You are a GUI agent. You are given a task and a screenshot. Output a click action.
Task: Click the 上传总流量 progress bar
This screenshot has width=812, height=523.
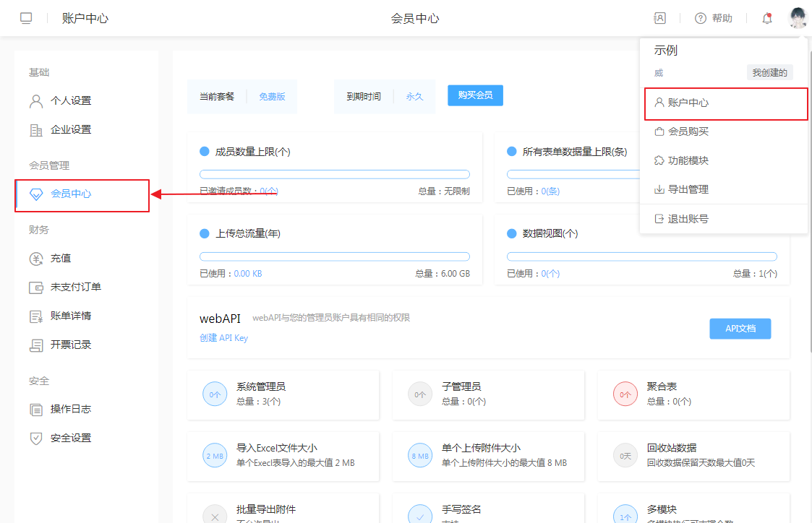(x=334, y=256)
